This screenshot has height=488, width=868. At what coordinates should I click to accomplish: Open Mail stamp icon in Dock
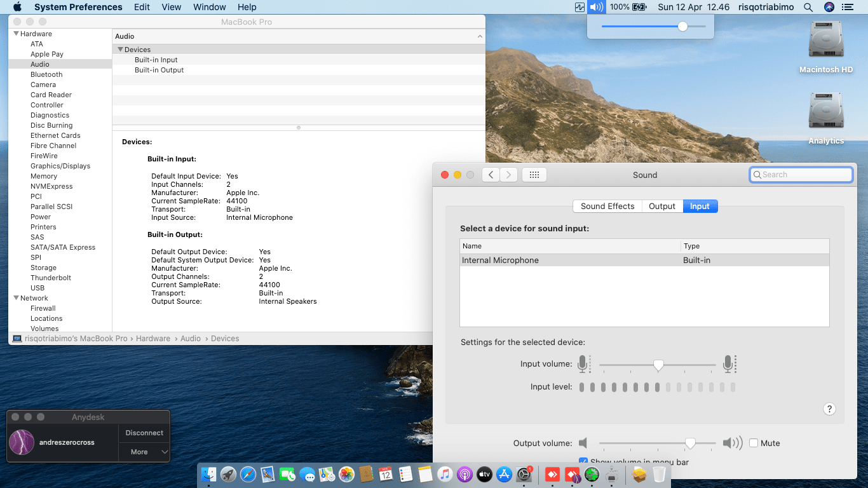tap(268, 474)
